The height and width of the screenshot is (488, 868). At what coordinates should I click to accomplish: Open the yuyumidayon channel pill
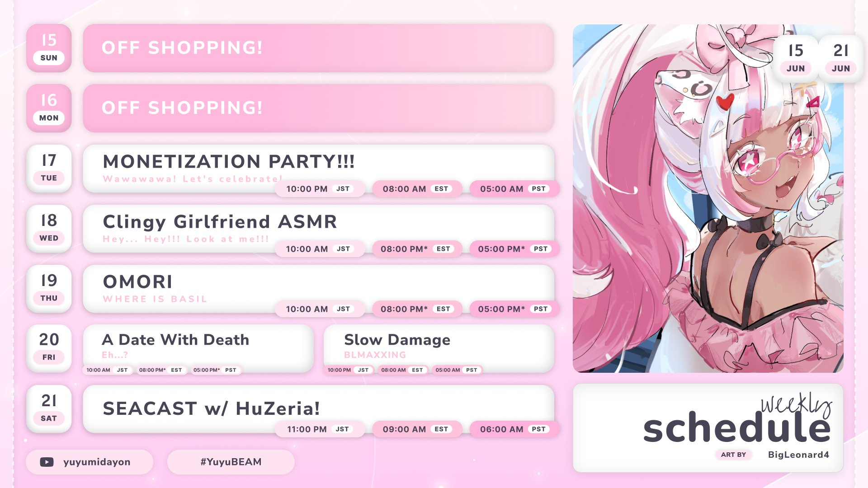pos(90,462)
